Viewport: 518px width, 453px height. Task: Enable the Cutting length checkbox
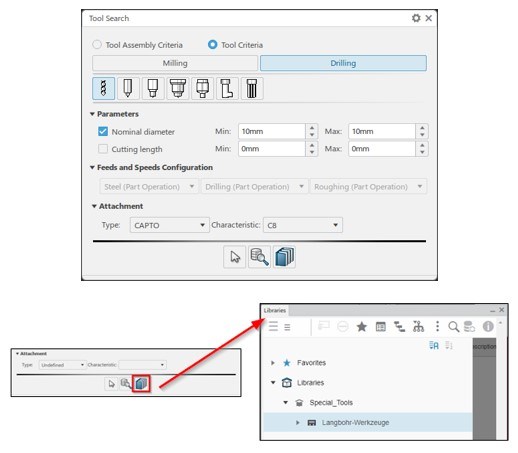[x=103, y=149]
